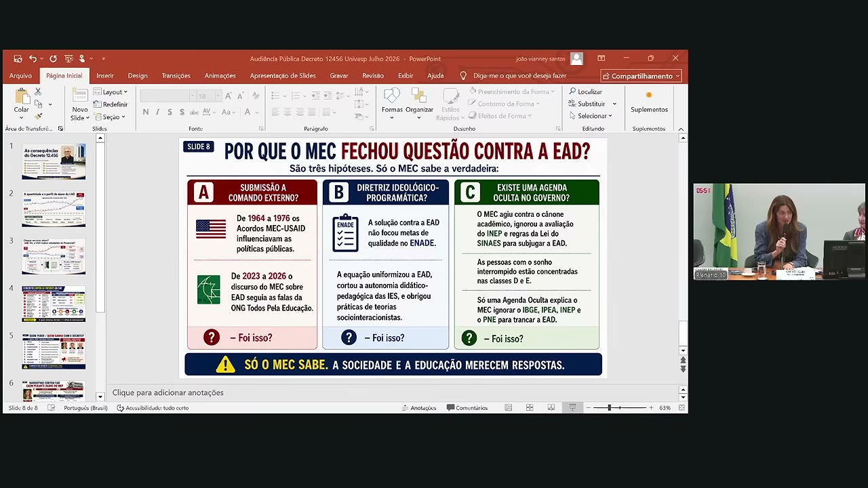
Task: Click the zoom slider in status bar
Action: [x=620, y=408]
